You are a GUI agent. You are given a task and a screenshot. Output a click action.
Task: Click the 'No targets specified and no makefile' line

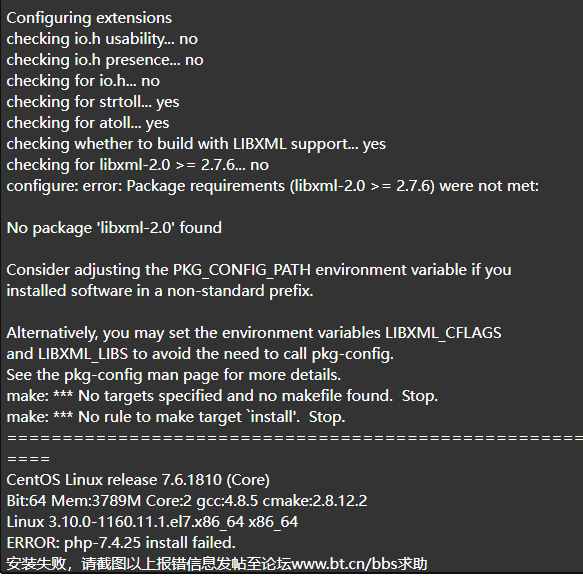click(x=222, y=396)
